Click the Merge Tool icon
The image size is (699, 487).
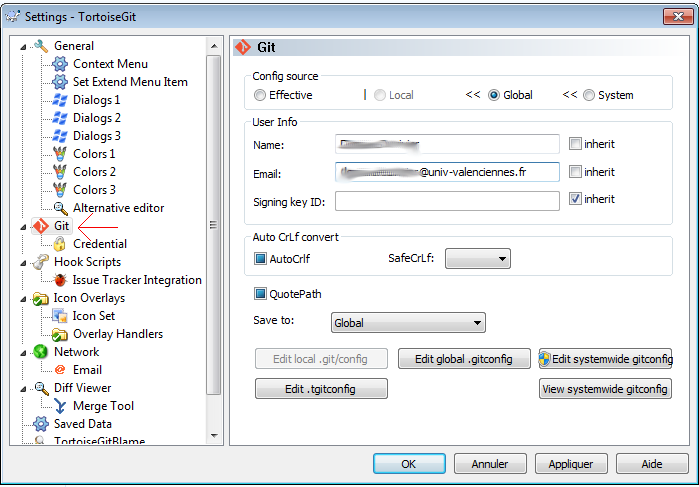60,406
